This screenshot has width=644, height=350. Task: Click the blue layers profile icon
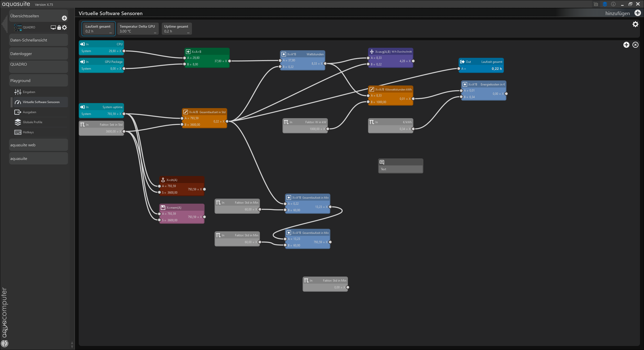[x=605, y=4]
